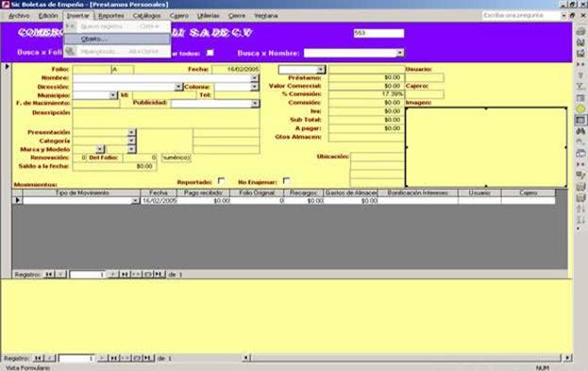Viewport: 588px width, 371px height.
Task: Go to first record in subform navigator
Action: [x=49, y=275]
